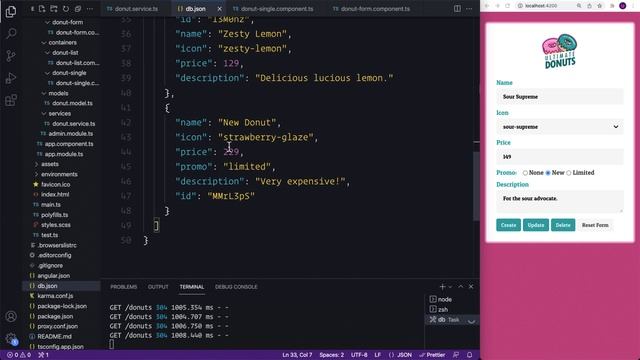Create a new terminal with plus icon
Image resolution: width=640 pixels, height=360 pixels.
click(x=442, y=287)
